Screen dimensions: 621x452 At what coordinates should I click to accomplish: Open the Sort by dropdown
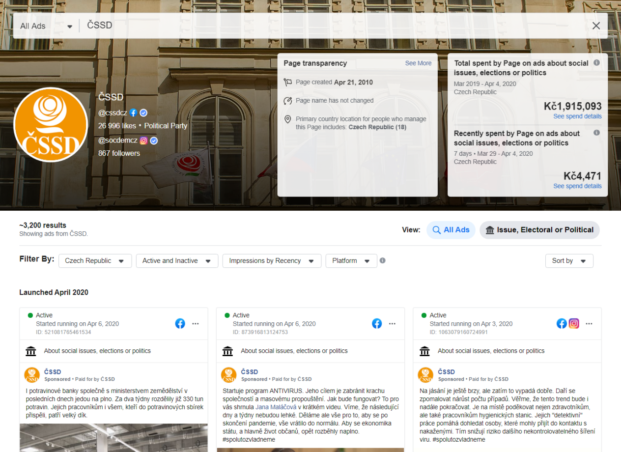[569, 261]
